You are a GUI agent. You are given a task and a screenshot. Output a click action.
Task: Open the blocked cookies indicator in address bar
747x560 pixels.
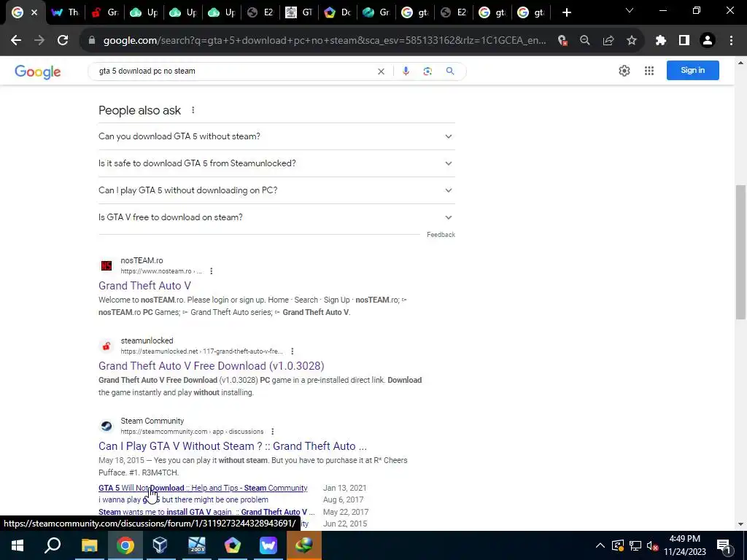562,41
